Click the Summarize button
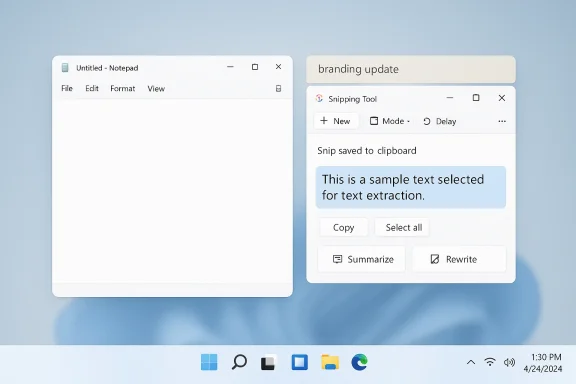Image resolution: width=576 pixels, height=384 pixels. [362, 259]
